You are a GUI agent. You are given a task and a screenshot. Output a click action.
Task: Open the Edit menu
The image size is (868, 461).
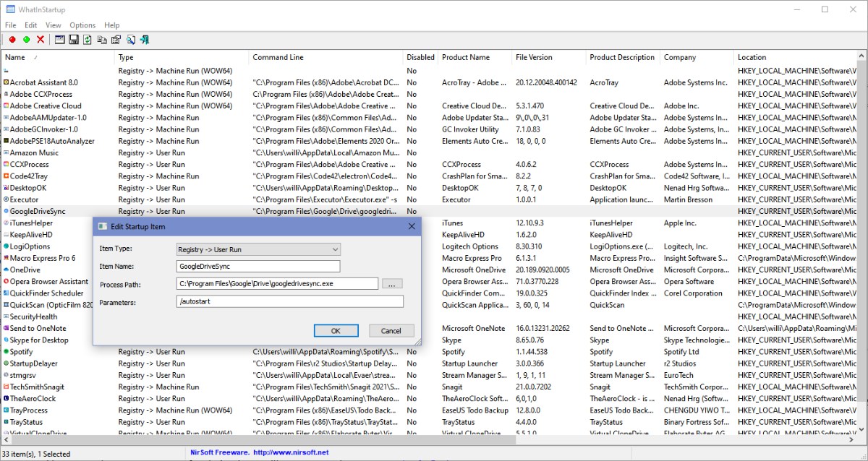[31, 25]
